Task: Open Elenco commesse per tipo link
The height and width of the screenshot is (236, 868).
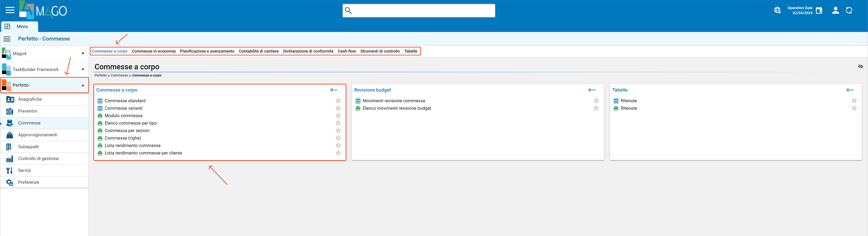Action: (131, 123)
